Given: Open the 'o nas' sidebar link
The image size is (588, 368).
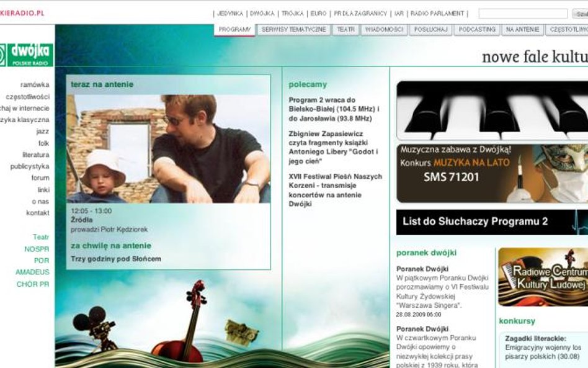Looking at the screenshot, I should tap(40, 202).
